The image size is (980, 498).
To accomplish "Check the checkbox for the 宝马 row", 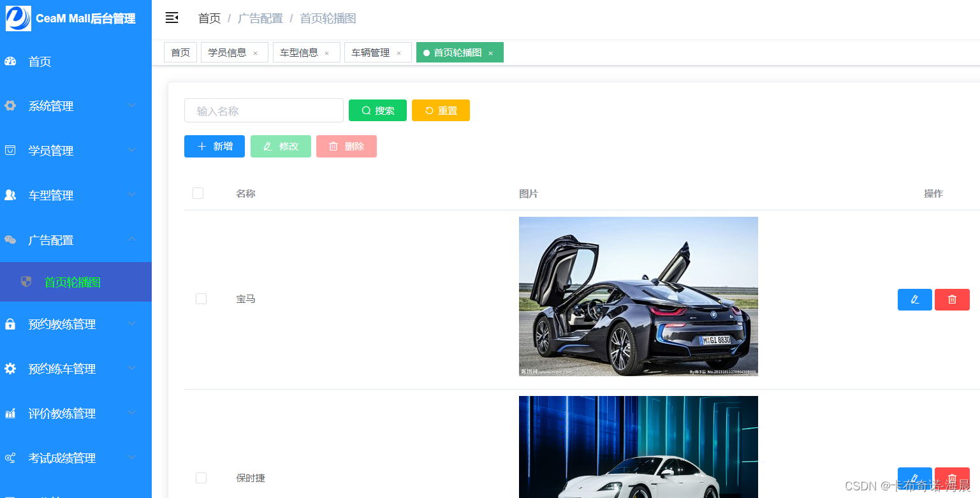I will 201,298.
